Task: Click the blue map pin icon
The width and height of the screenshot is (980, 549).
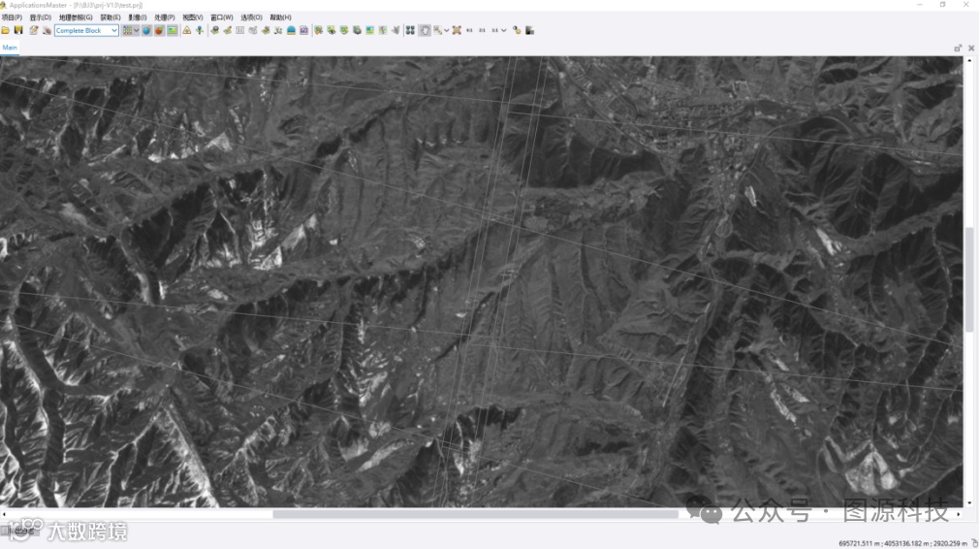Action: pos(200,30)
